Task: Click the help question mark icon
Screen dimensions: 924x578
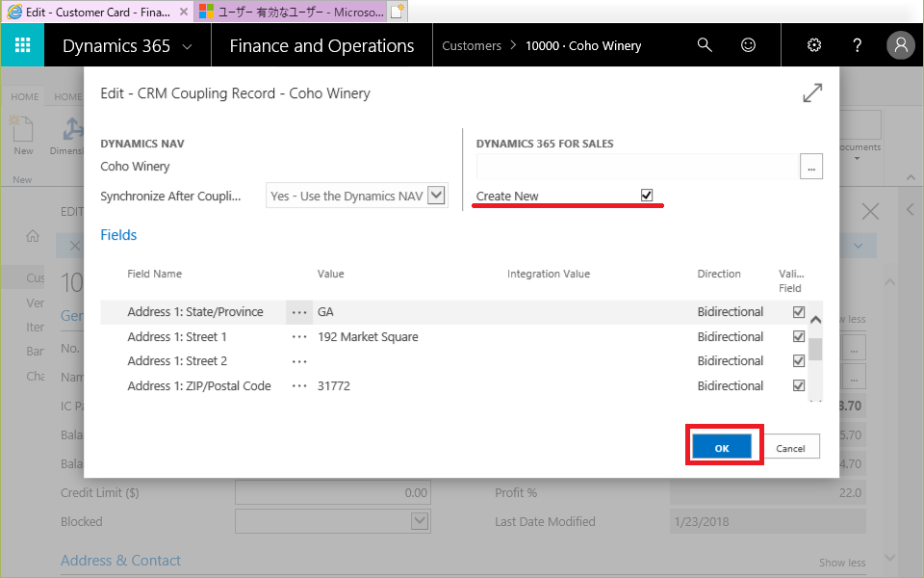Action: pyautogui.click(x=858, y=45)
